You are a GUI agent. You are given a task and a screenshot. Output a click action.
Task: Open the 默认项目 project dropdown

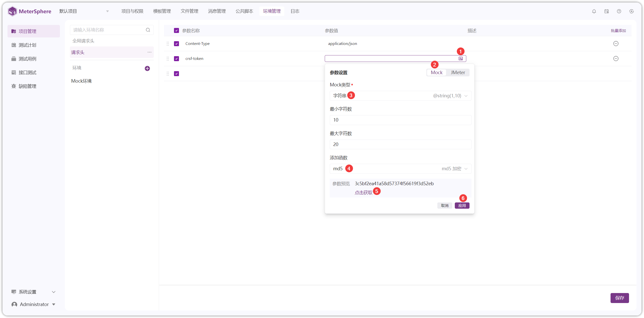(x=84, y=11)
